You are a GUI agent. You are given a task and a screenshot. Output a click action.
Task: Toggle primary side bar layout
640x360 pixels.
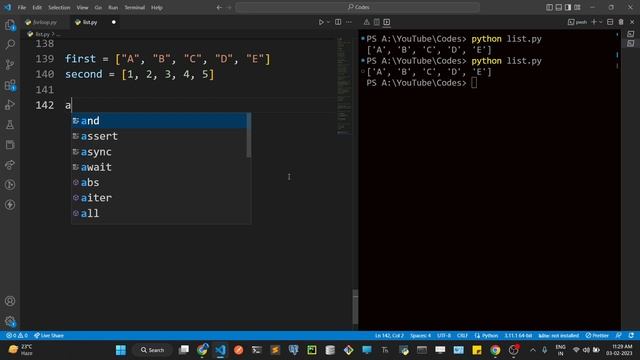(x=549, y=7)
